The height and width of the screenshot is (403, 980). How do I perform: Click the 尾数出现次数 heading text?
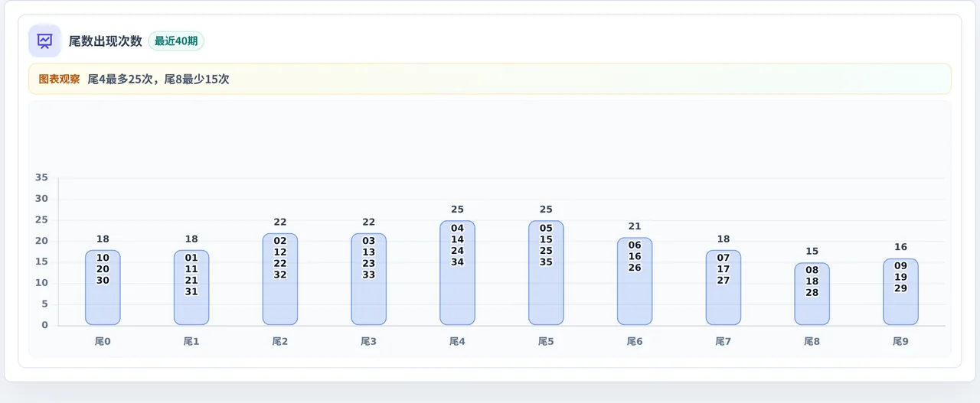106,41
